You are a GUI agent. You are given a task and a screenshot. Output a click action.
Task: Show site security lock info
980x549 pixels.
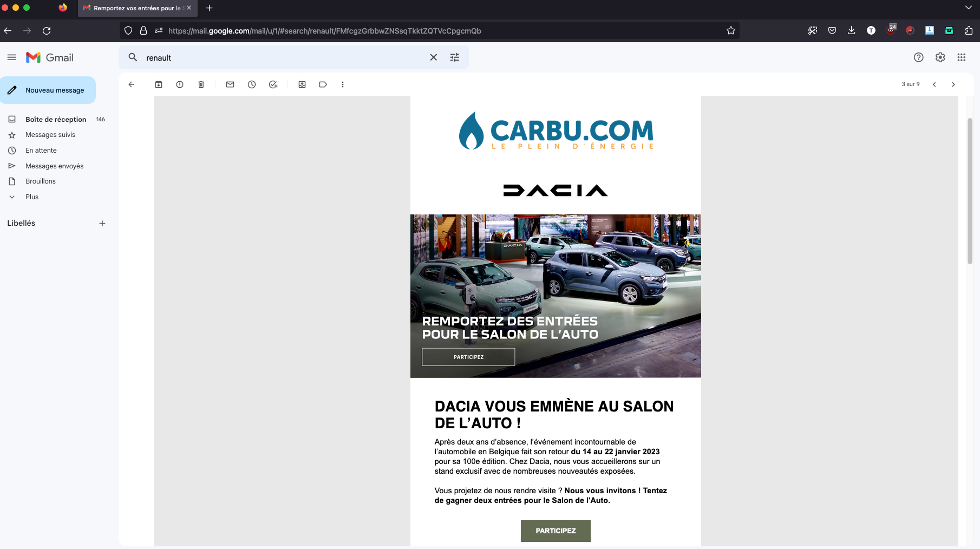click(x=143, y=31)
